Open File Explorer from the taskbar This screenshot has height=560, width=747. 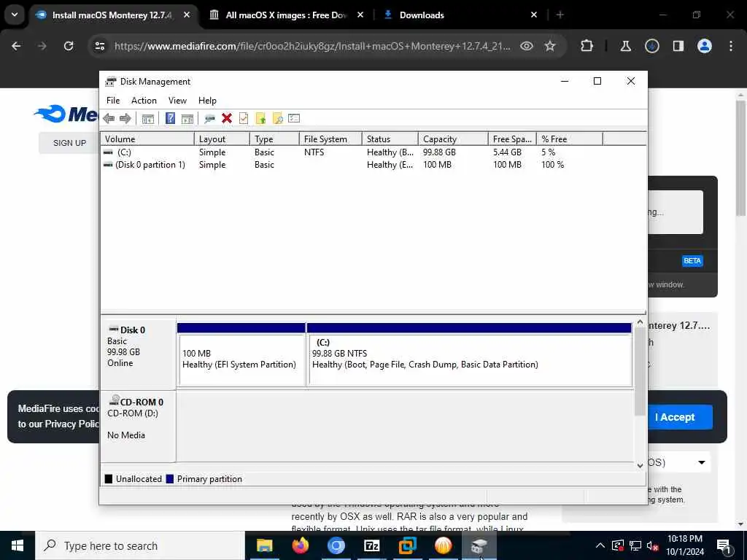[x=264, y=545]
